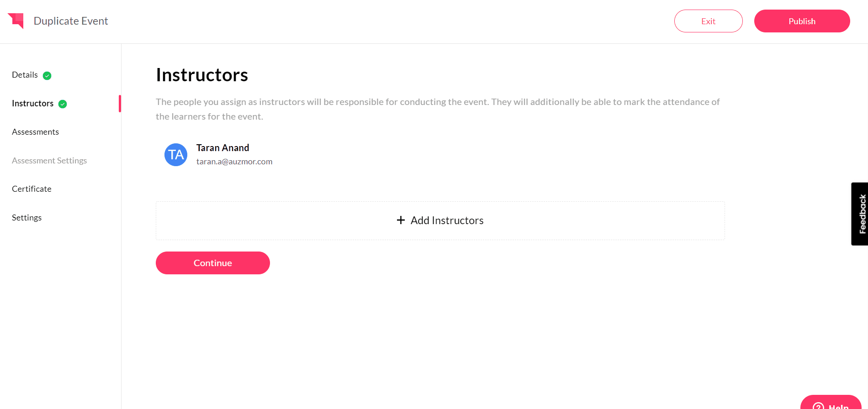Open Assessment Settings step
This screenshot has width=868, height=409.
coord(49,161)
